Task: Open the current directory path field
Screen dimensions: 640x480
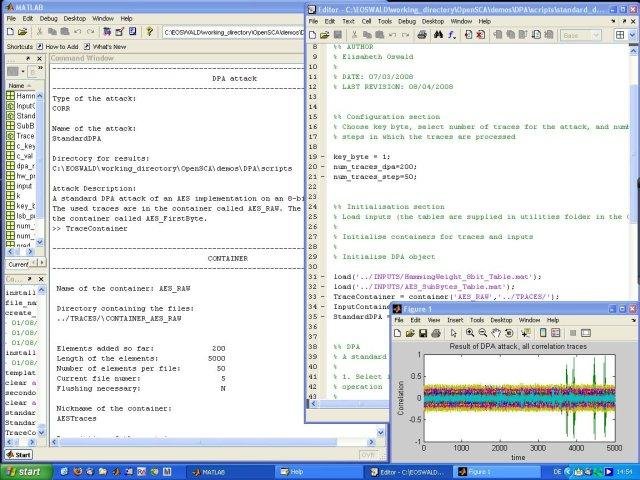Action: pos(234,32)
